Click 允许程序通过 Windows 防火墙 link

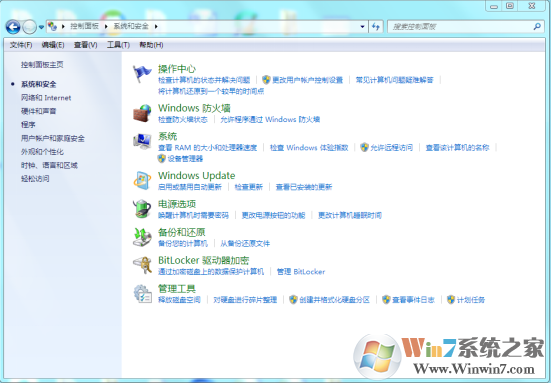pyautogui.click(x=270, y=119)
